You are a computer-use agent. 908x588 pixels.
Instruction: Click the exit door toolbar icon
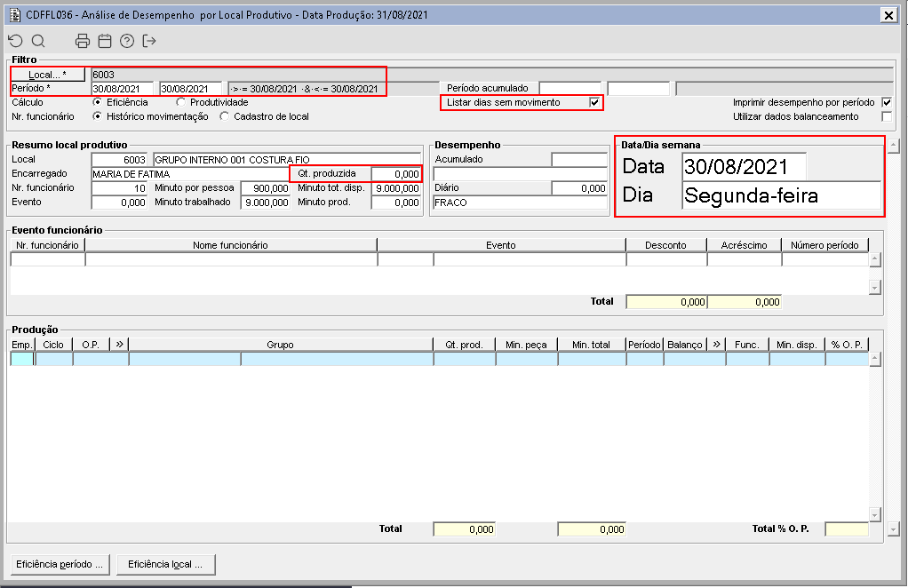pyautogui.click(x=149, y=41)
